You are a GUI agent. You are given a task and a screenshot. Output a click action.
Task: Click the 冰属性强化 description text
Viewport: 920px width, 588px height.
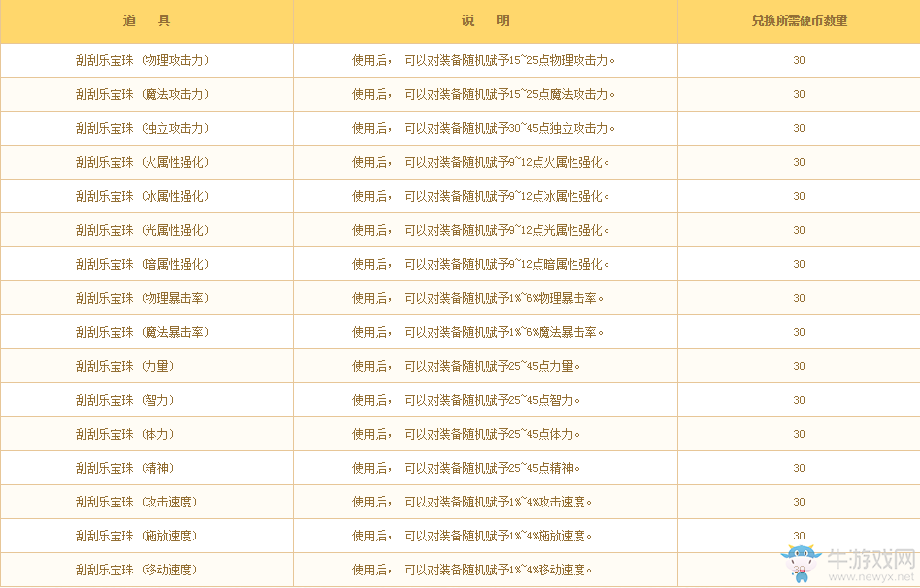point(480,196)
